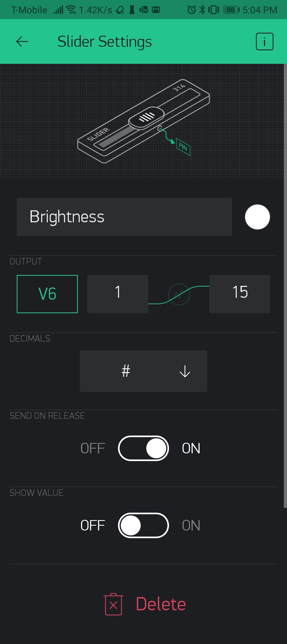
Task: Edit the maximum value field 15
Action: pyautogui.click(x=240, y=294)
